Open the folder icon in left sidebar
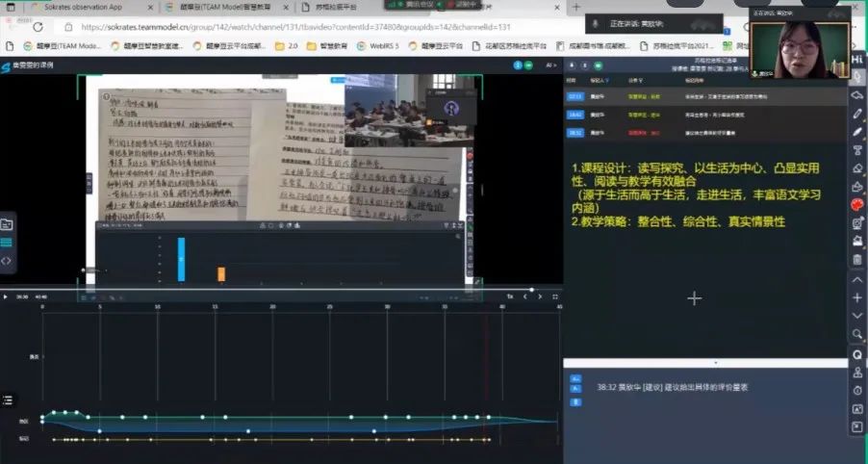This screenshot has width=868, height=464. click(7, 224)
